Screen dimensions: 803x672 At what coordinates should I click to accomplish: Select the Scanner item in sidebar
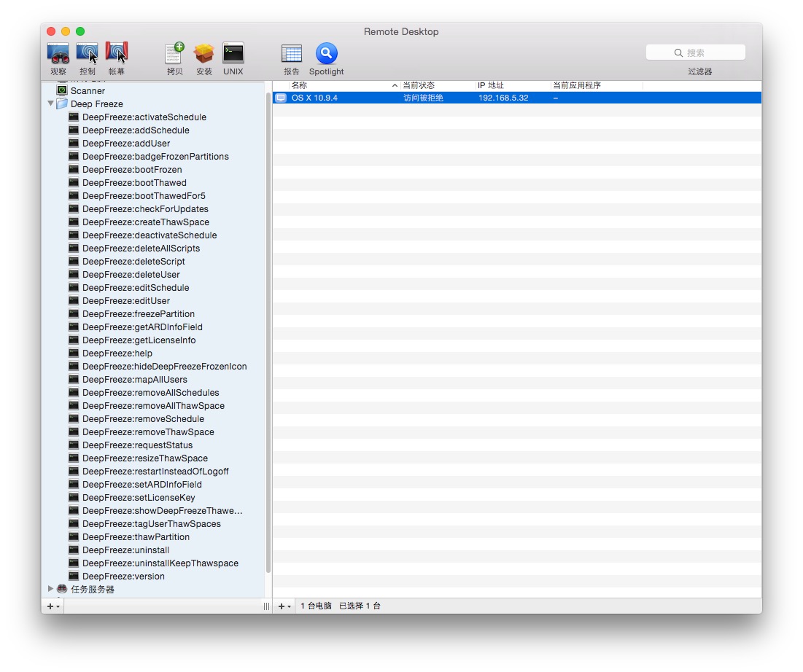(88, 91)
